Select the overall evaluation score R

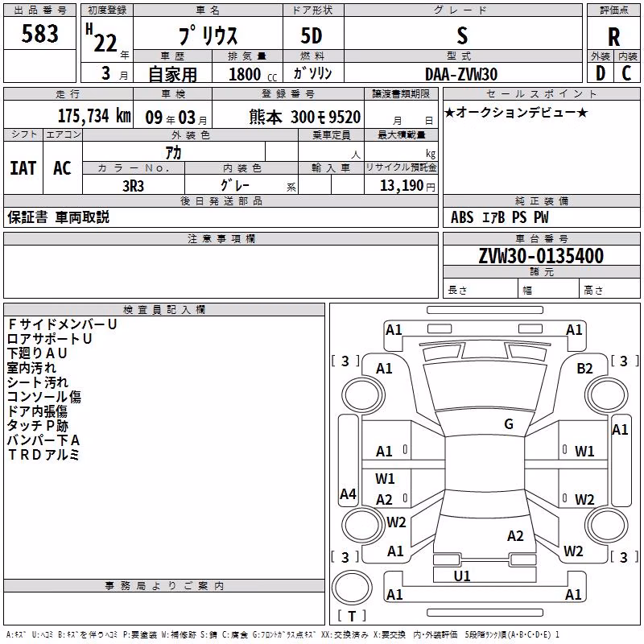pyautogui.click(x=613, y=37)
